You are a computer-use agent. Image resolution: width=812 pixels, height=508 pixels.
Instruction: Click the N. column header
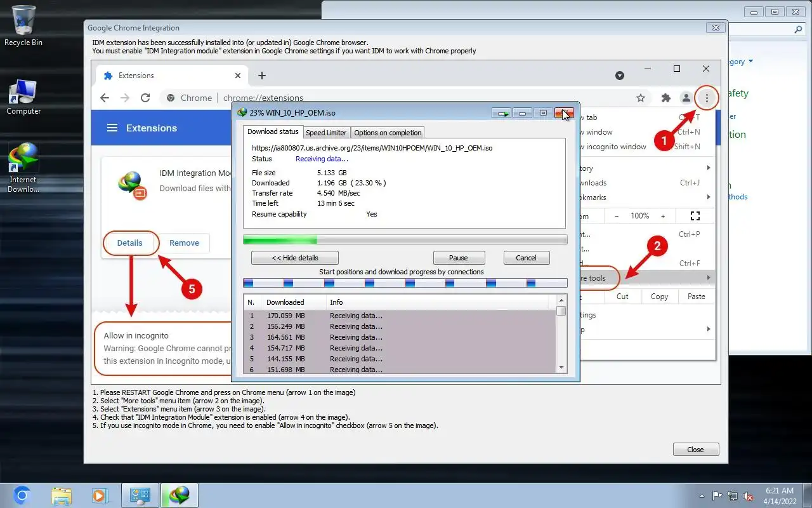pyautogui.click(x=253, y=302)
